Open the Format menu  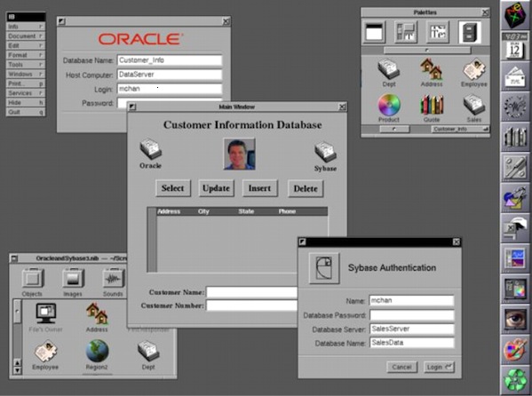pyautogui.click(x=26, y=55)
